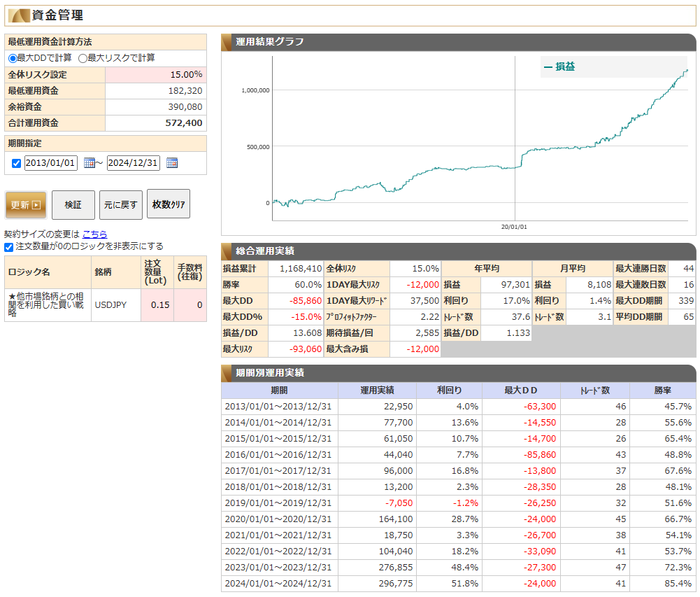Click the 期待損益/回 value 2,585
Image resolution: width=700 pixels, height=597 pixels.
tap(427, 333)
